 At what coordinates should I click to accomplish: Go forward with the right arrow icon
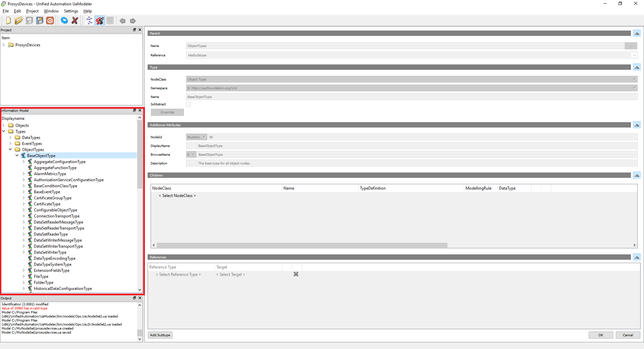pos(133,21)
